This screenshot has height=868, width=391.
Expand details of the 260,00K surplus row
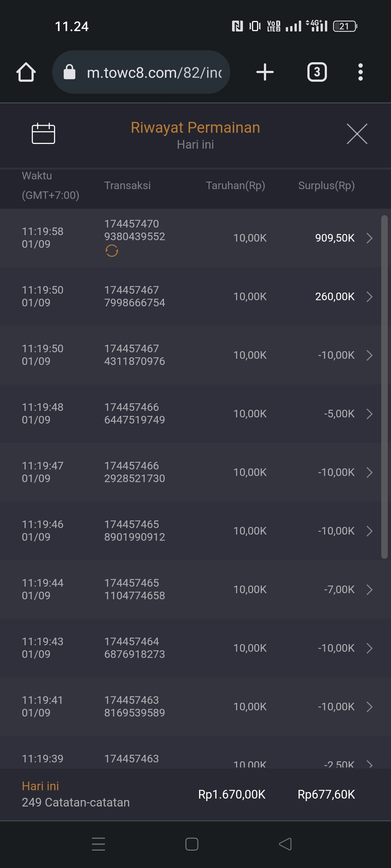(369, 297)
